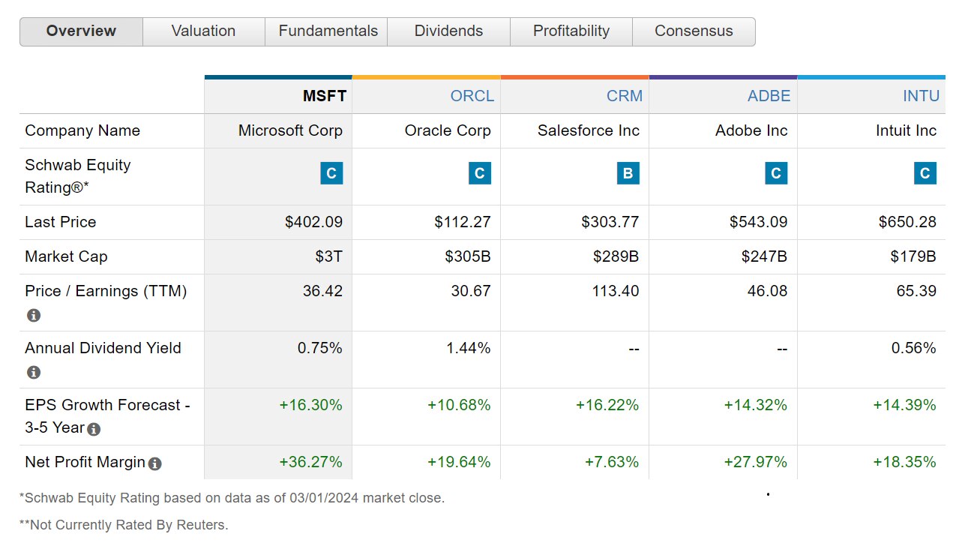Click INTU dividend yield 0.56%
This screenshot has width=980, height=555.
click(914, 348)
